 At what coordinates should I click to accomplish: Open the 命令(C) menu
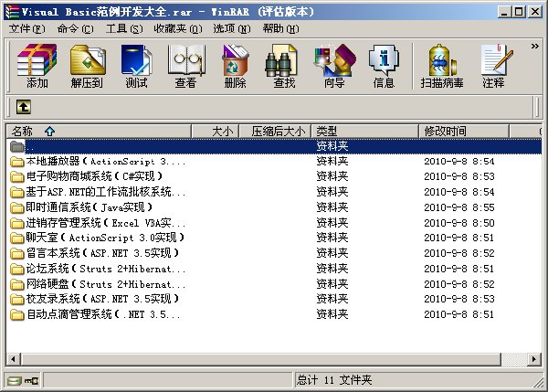coord(75,28)
